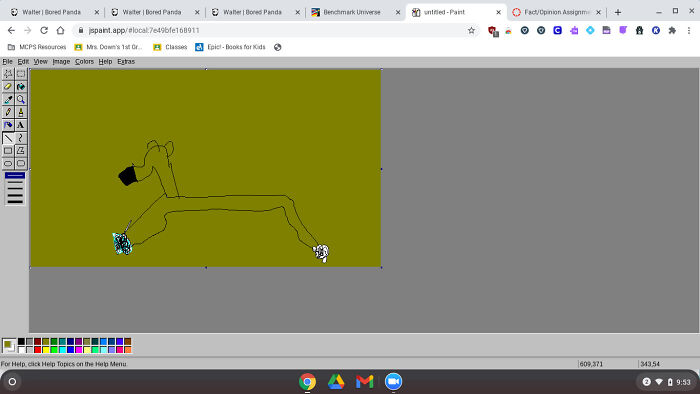Open the Classes bookmark
Viewport: 700px width, 394px height.
[170, 47]
